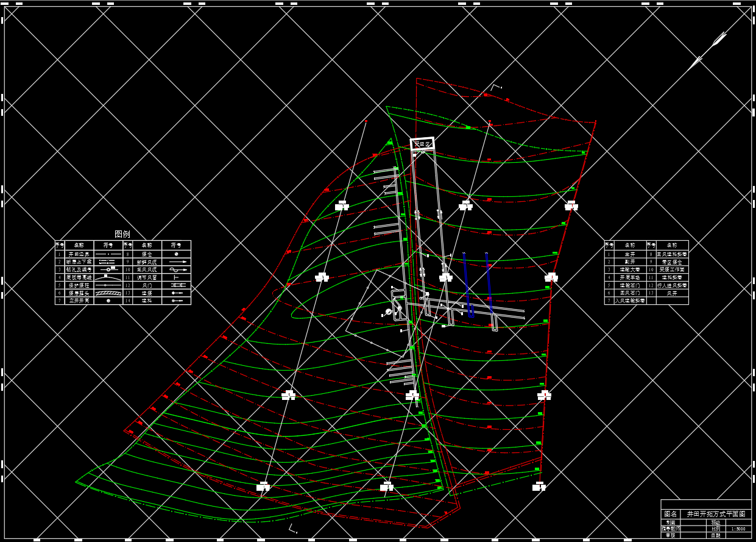Click the 调节风窗 symbol in legend
756x542 pixels.
(x=177, y=277)
